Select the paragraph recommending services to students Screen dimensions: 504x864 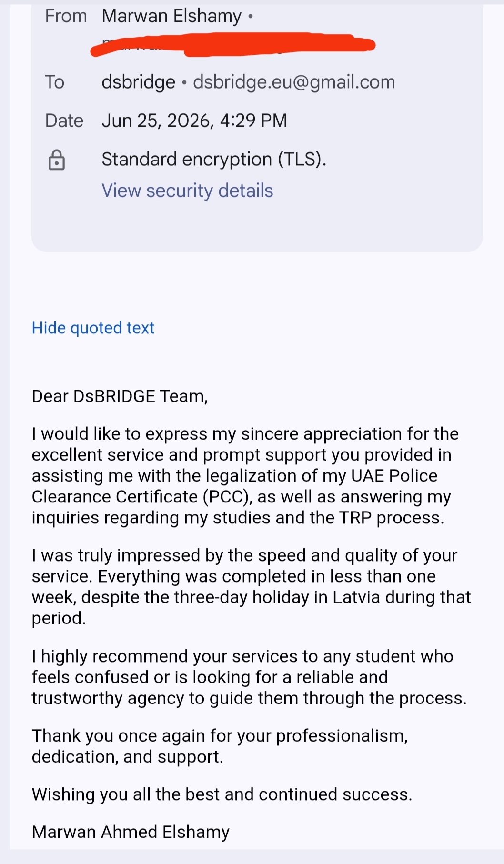pos(249,677)
